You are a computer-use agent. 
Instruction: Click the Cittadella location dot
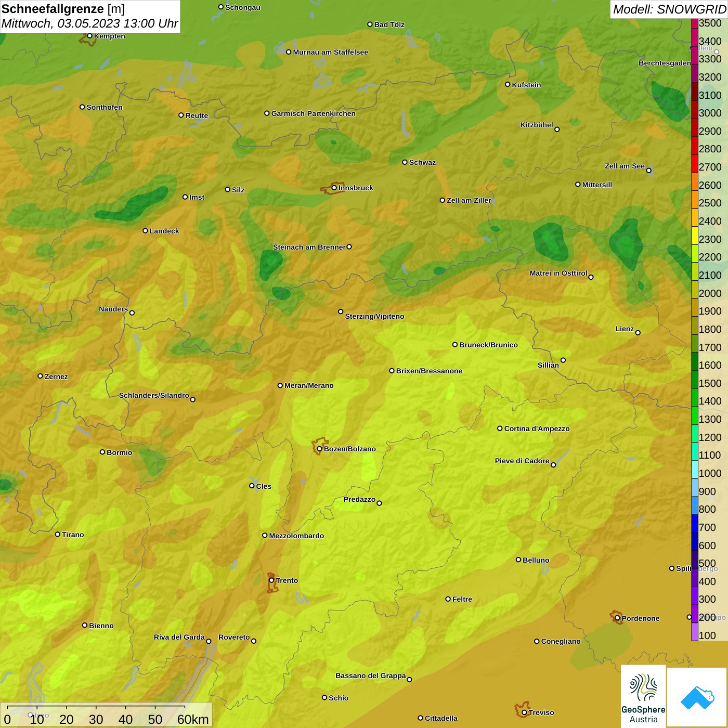click(421, 718)
